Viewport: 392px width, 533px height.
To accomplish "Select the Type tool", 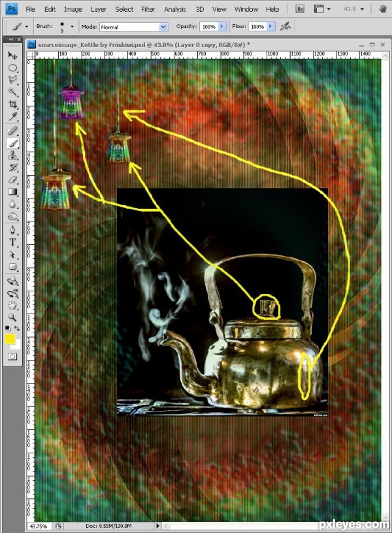I will 12,242.
